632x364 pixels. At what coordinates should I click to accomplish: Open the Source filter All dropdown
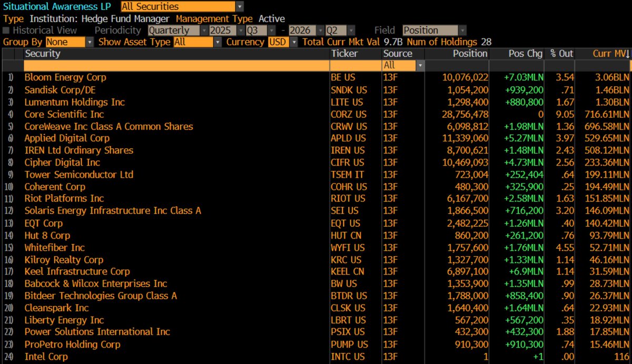[403, 66]
